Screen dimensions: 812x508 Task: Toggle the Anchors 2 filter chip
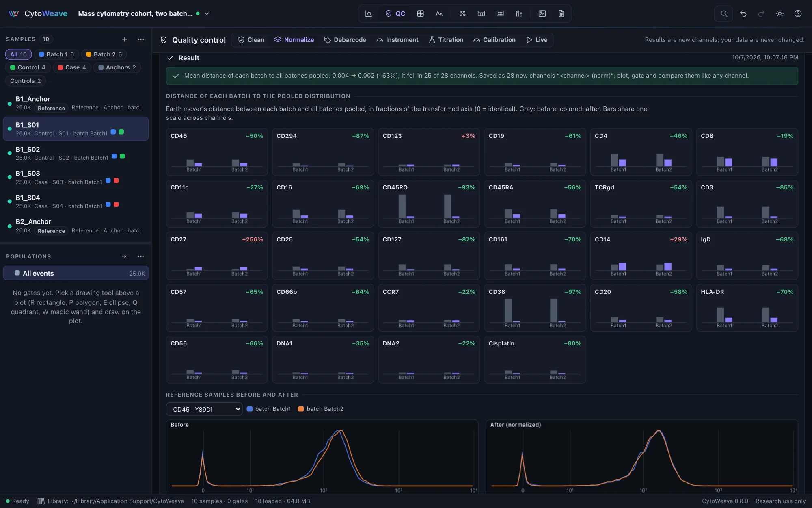pyautogui.click(x=117, y=67)
